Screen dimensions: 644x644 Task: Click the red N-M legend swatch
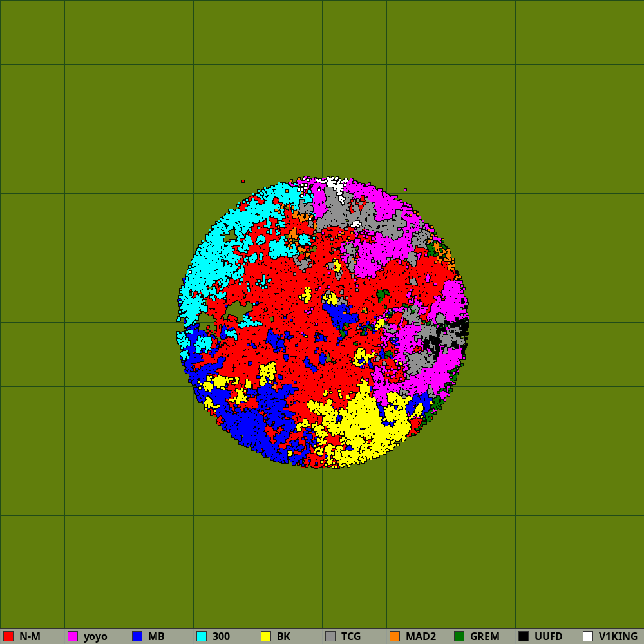8,636
